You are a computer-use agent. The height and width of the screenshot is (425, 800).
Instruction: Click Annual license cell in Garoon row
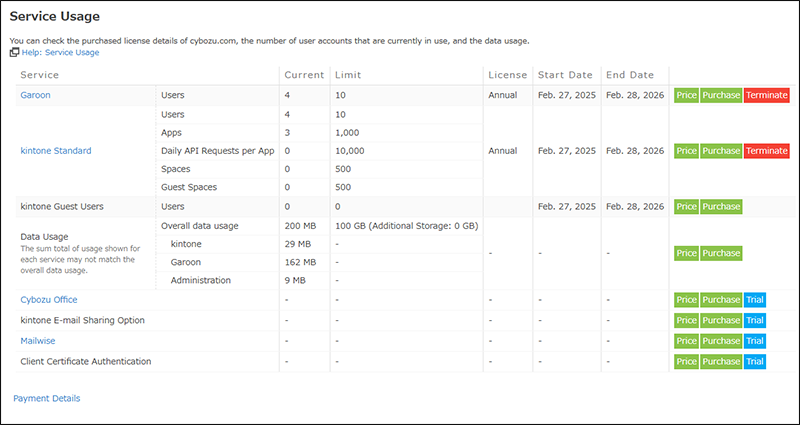point(503,95)
